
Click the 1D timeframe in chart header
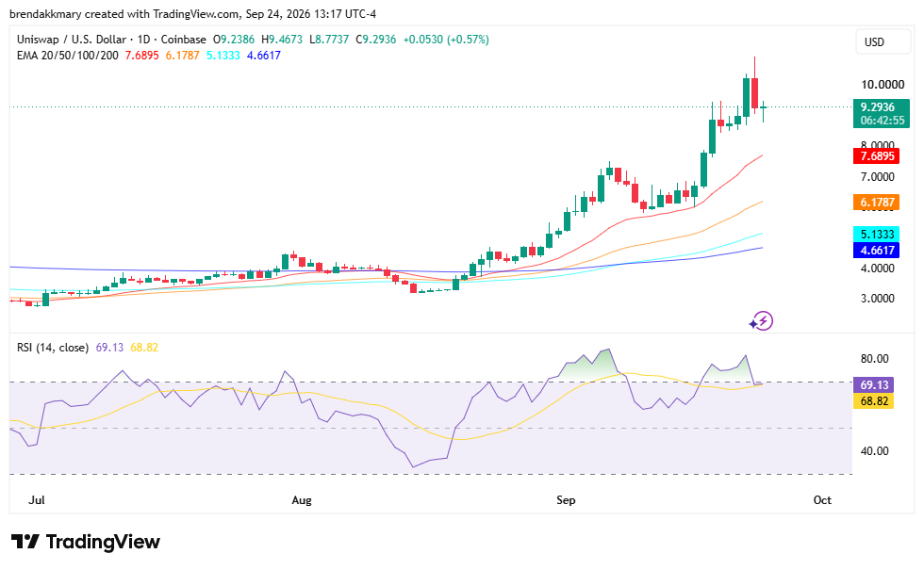[x=143, y=40]
